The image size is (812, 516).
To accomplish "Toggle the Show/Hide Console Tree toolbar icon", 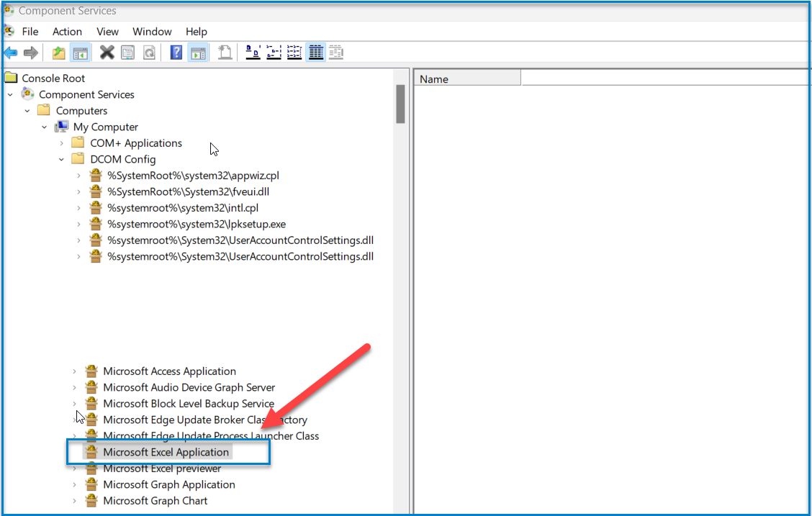I will tap(81, 53).
